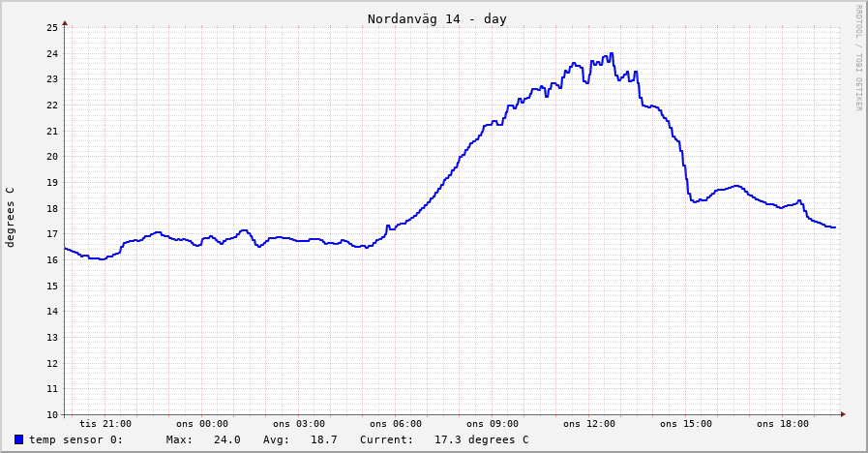Screen dimensions: 868x453
Task: Click the 'ons 15:00' time axis label
Action: (x=686, y=424)
